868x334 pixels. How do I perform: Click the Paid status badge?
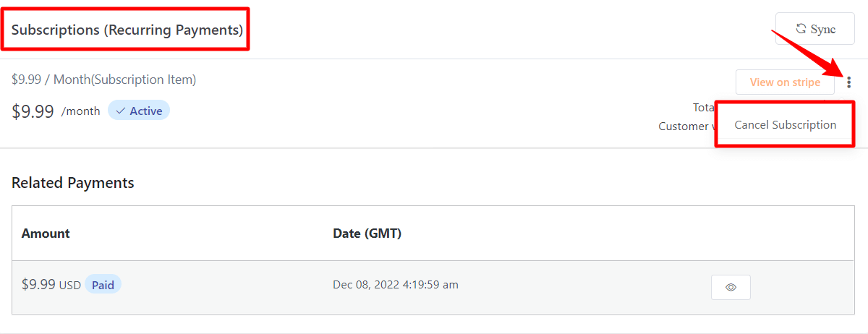point(103,285)
